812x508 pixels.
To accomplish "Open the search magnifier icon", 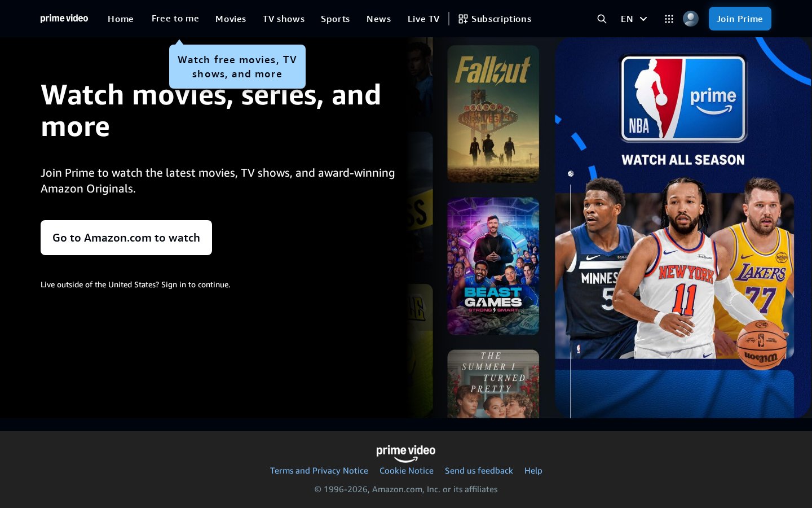I will (602, 19).
